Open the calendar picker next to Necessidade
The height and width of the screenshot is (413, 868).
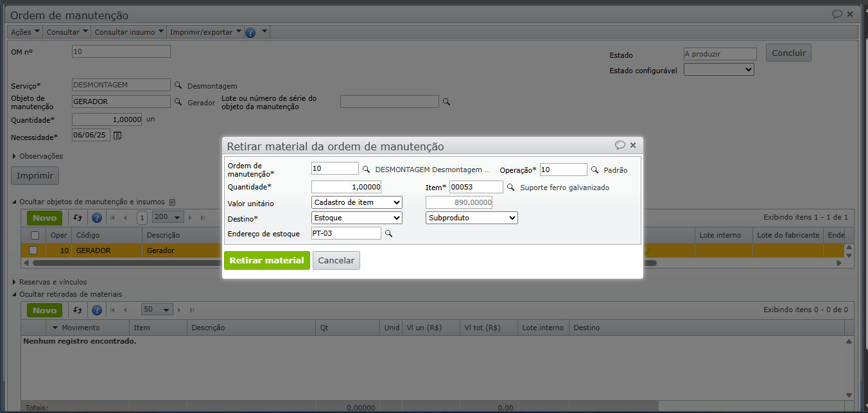117,135
